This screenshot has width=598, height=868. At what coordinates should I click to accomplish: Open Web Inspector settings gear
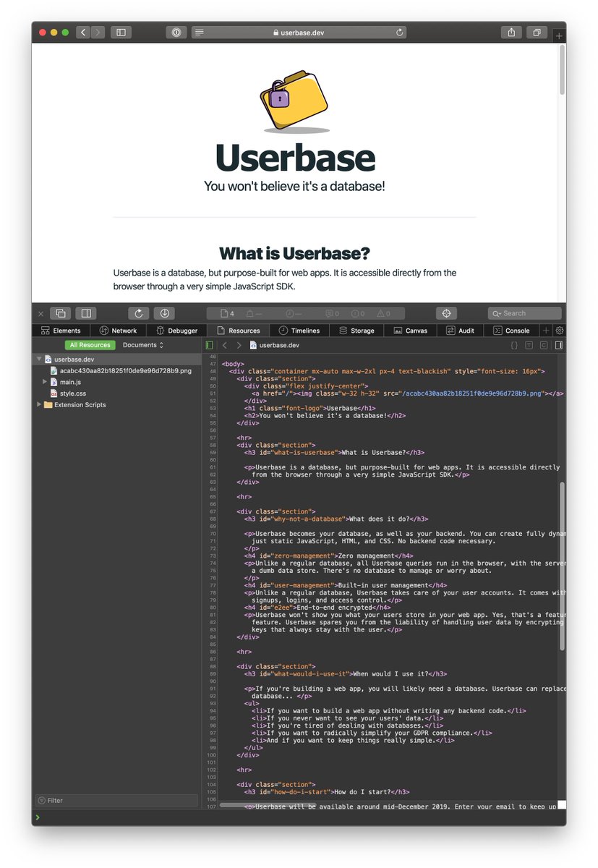point(560,331)
